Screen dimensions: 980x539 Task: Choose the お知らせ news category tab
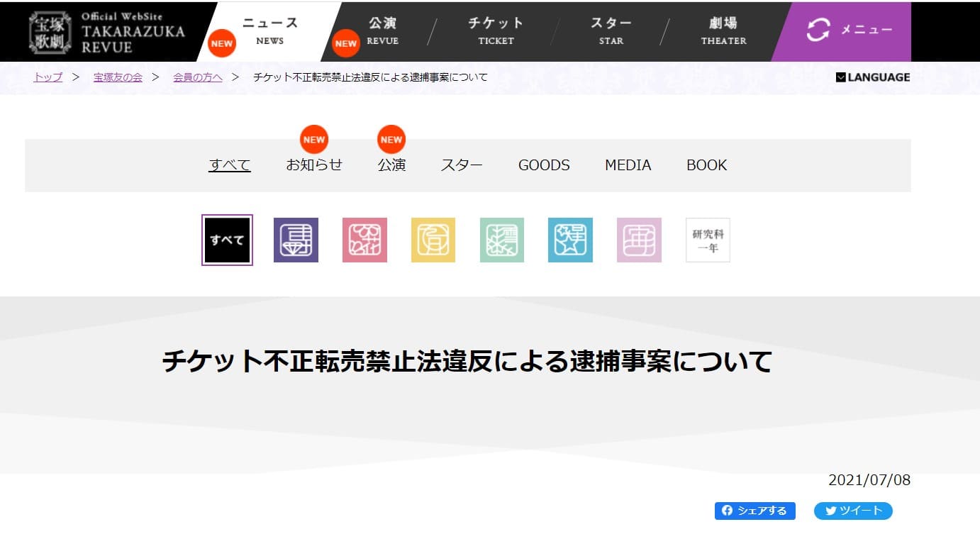[x=314, y=165]
